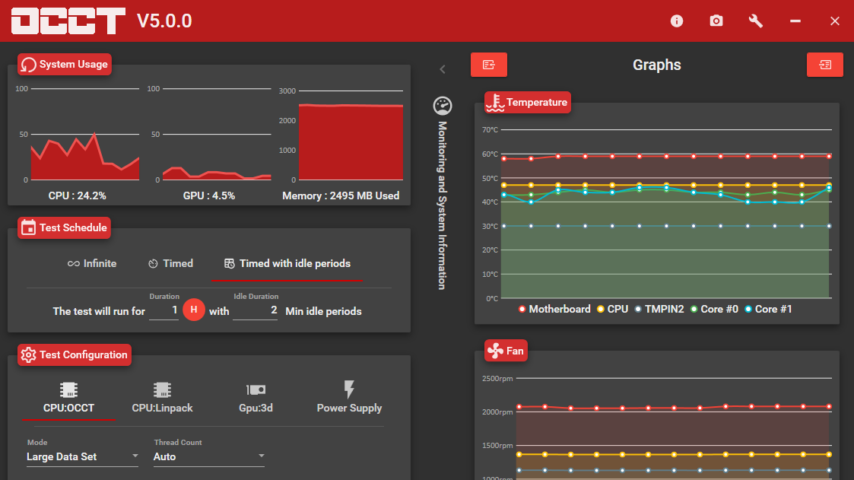The width and height of the screenshot is (854, 480).
Task: Open settings via the wrench icon
Action: (x=755, y=21)
